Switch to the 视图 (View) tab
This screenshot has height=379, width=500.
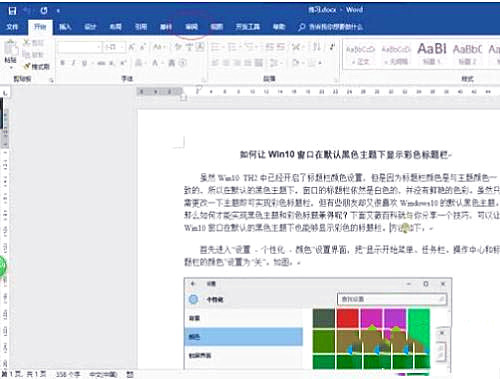coord(217,27)
